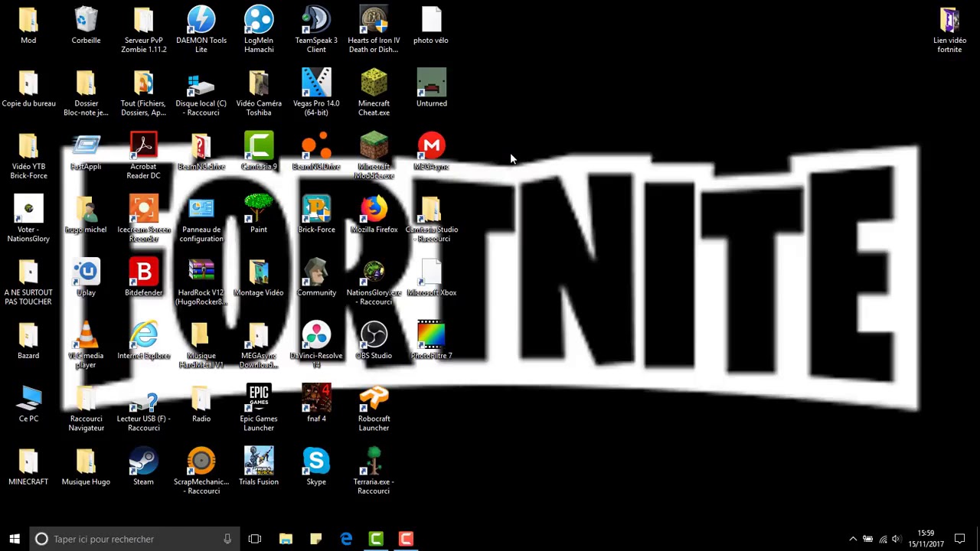Click the Taper ici pour rechercher box

pyautogui.click(x=135, y=539)
